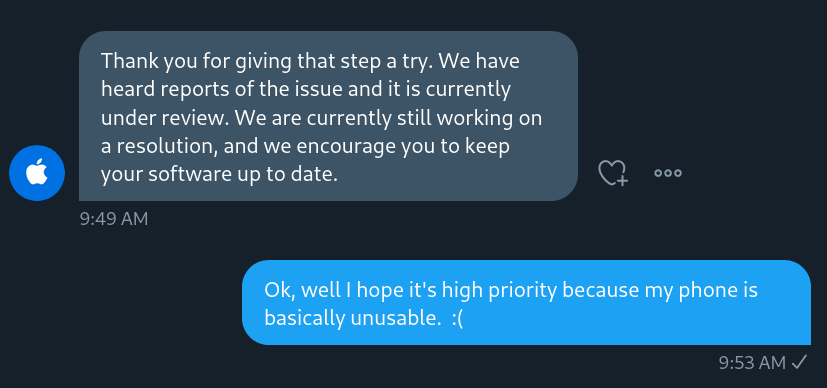Screen dimensions: 827x388
Task: Click the word "keep" in Apple's message
Action: 487,146
